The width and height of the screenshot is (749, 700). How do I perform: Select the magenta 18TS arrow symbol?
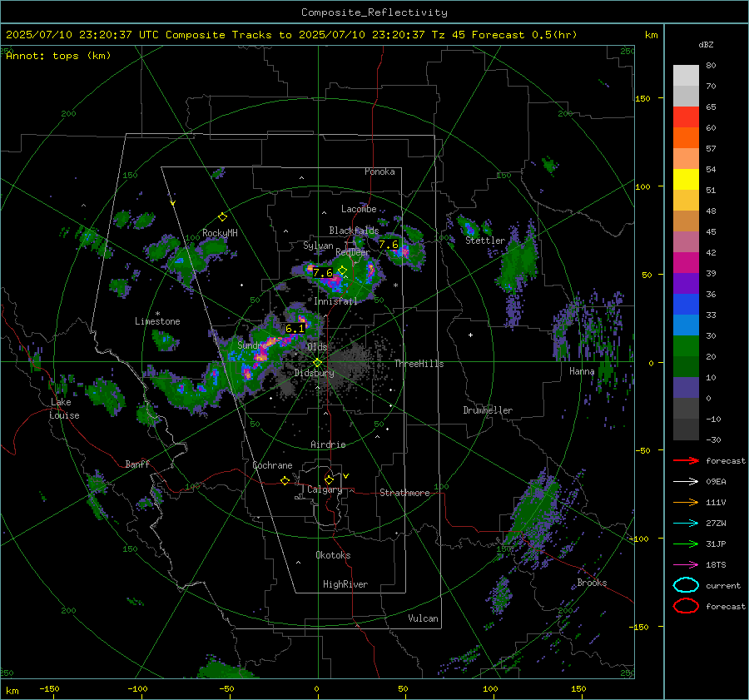pyautogui.click(x=686, y=565)
